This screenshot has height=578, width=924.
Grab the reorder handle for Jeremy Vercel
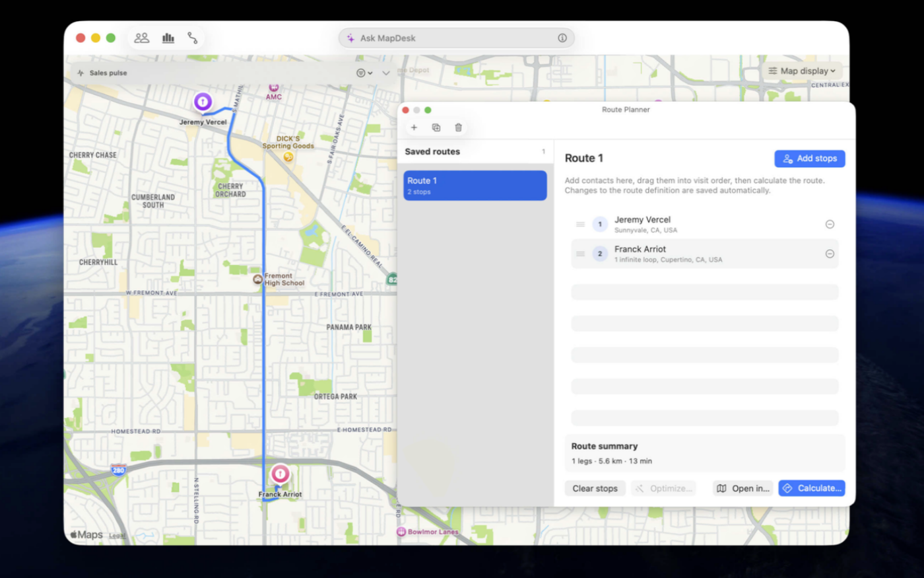[x=581, y=225]
